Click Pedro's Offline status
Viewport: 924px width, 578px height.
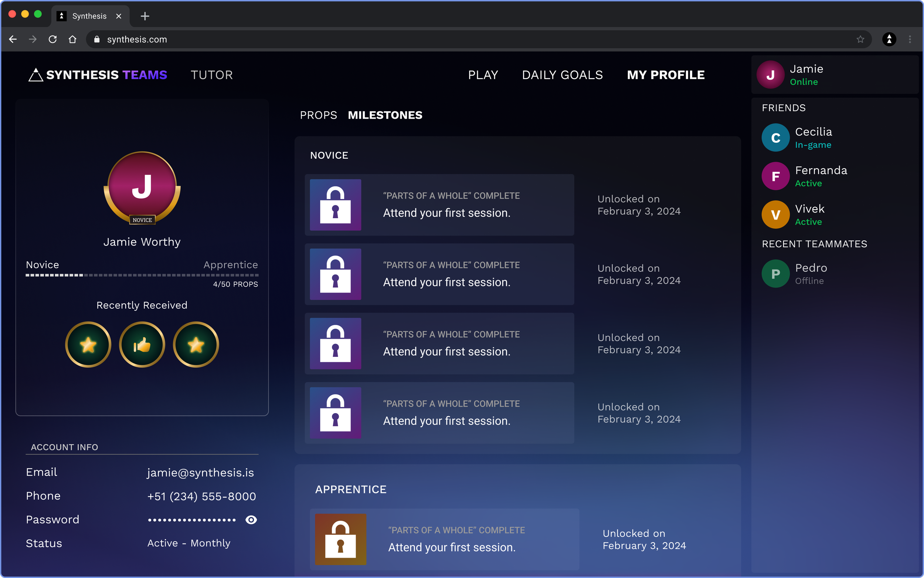[x=809, y=281]
